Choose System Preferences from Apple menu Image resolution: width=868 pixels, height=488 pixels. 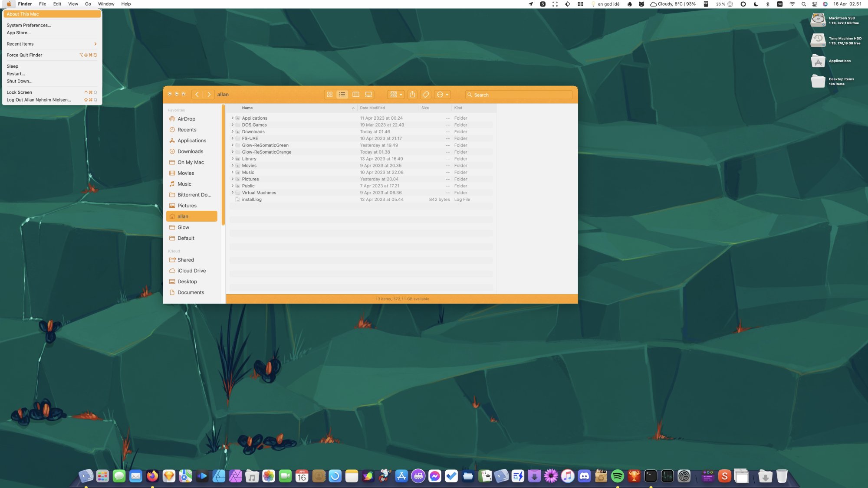tap(29, 25)
